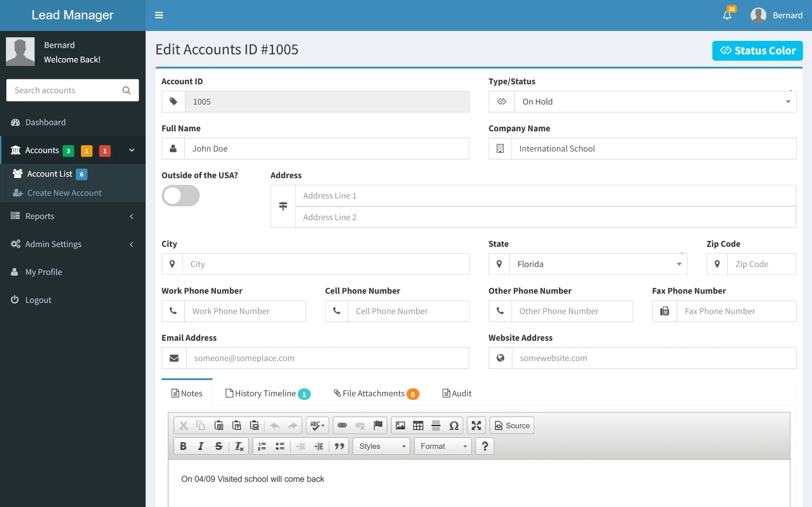Open the Type/Status On Hold dropdown
Viewport: 812px width, 507px height.
point(655,102)
